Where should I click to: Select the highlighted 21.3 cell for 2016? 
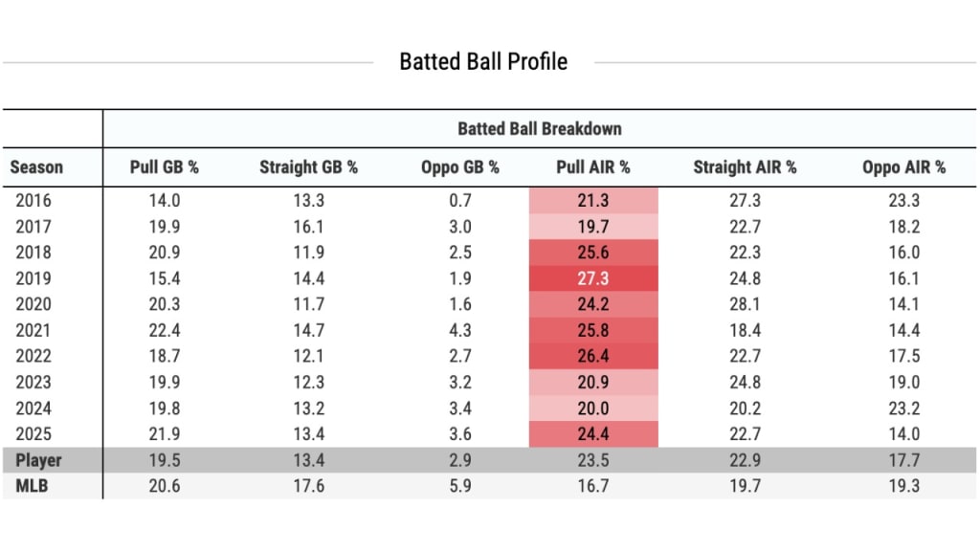click(x=593, y=201)
